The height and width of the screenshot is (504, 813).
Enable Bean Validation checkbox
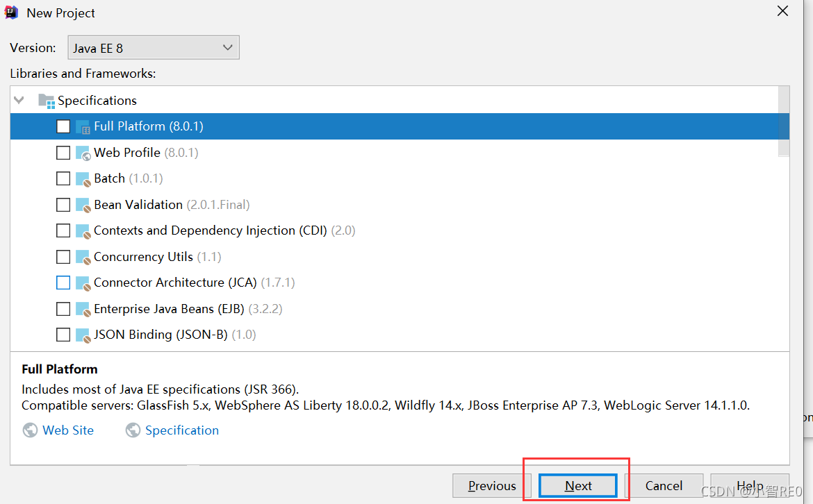(63, 205)
